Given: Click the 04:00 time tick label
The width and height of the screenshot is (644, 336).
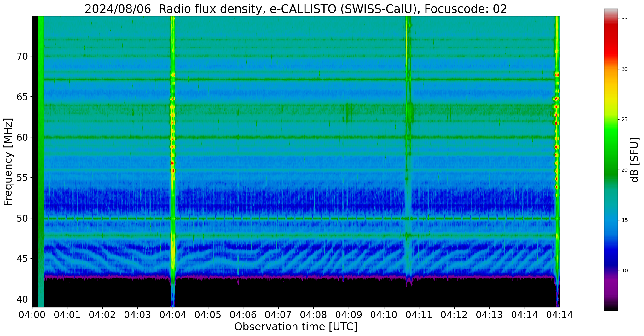Looking at the screenshot, I should [x=32, y=315].
